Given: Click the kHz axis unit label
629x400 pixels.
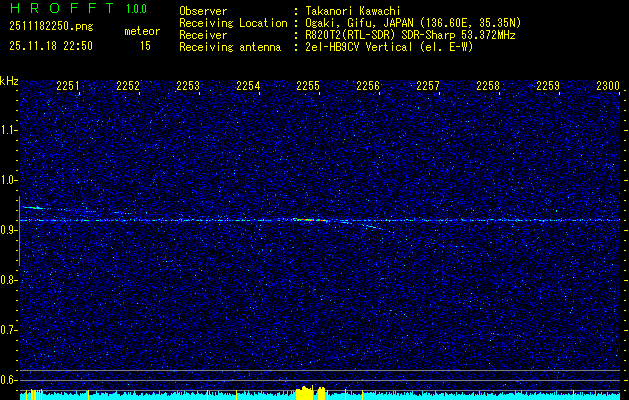Looking at the screenshot, I should tap(9, 80).
